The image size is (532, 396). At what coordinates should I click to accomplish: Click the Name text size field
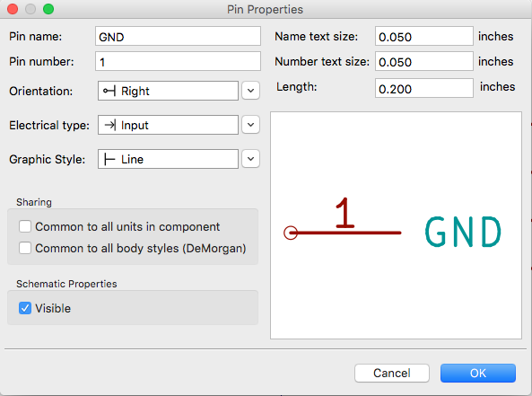[424, 36]
